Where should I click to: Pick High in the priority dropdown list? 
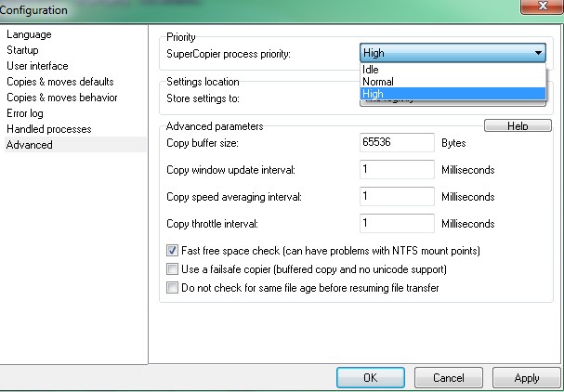[374, 94]
